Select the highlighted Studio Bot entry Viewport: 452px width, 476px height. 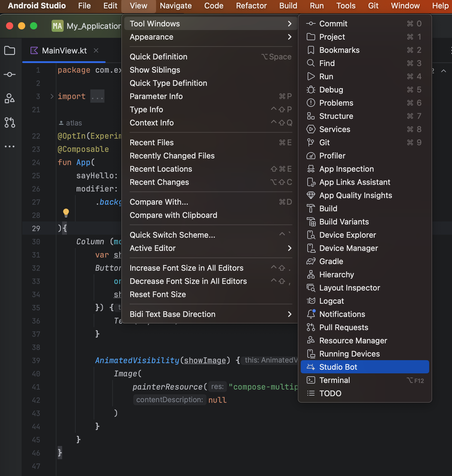[x=365, y=367]
